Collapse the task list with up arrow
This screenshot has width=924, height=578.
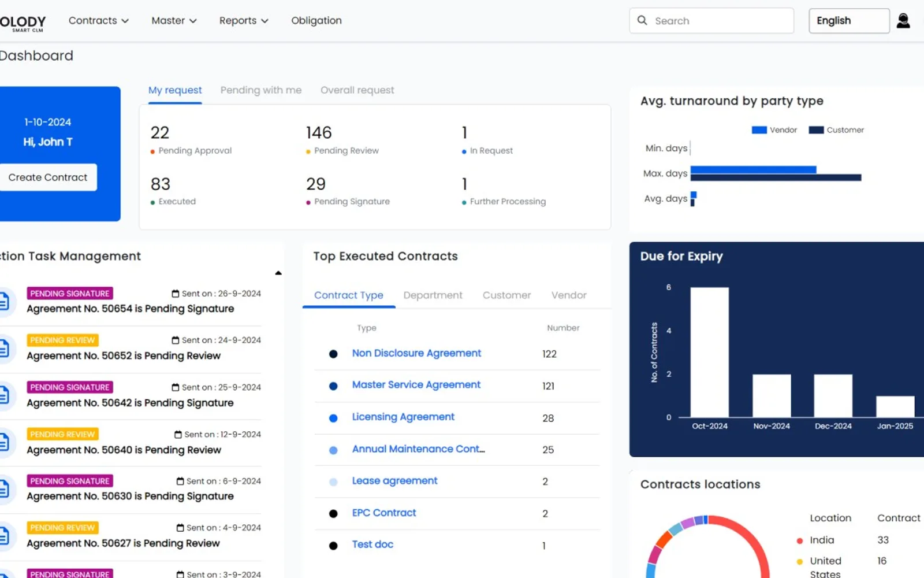[x=278, y=273]
